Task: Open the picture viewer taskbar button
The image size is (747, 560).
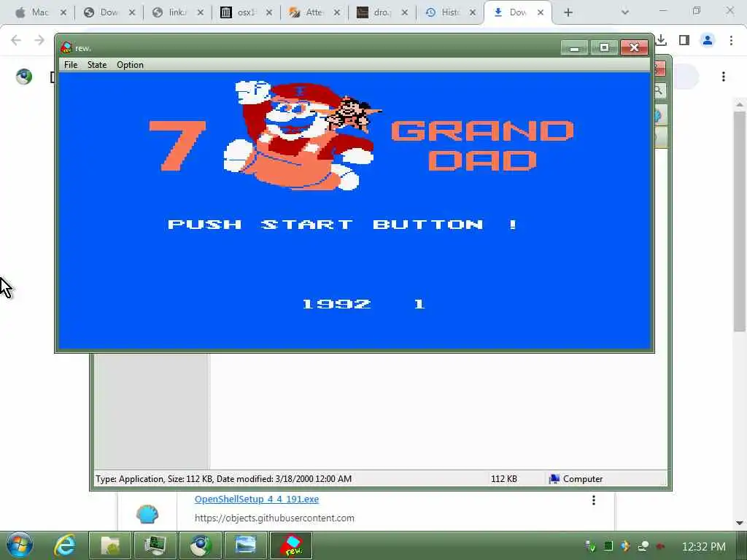Action: [x=246, y=545]
